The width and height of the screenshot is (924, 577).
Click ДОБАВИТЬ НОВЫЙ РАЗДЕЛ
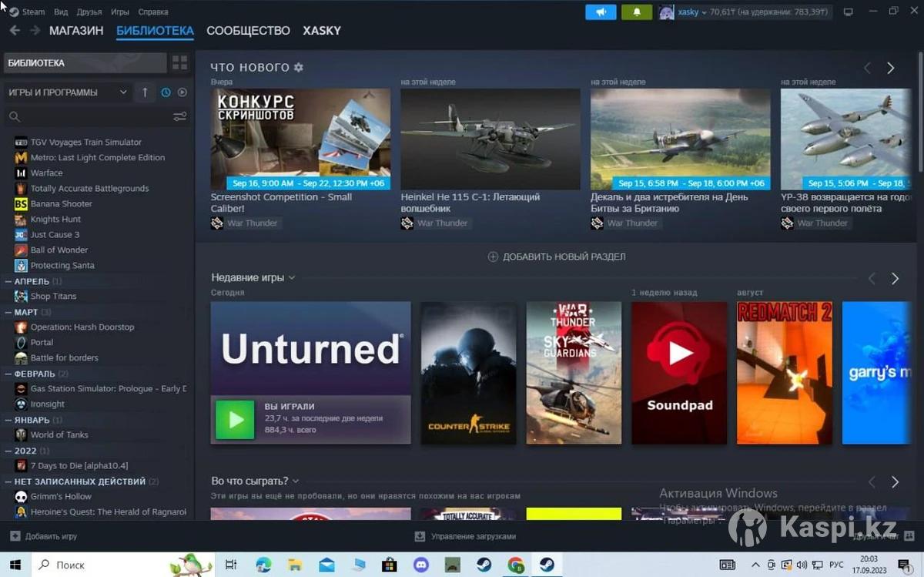557,257
